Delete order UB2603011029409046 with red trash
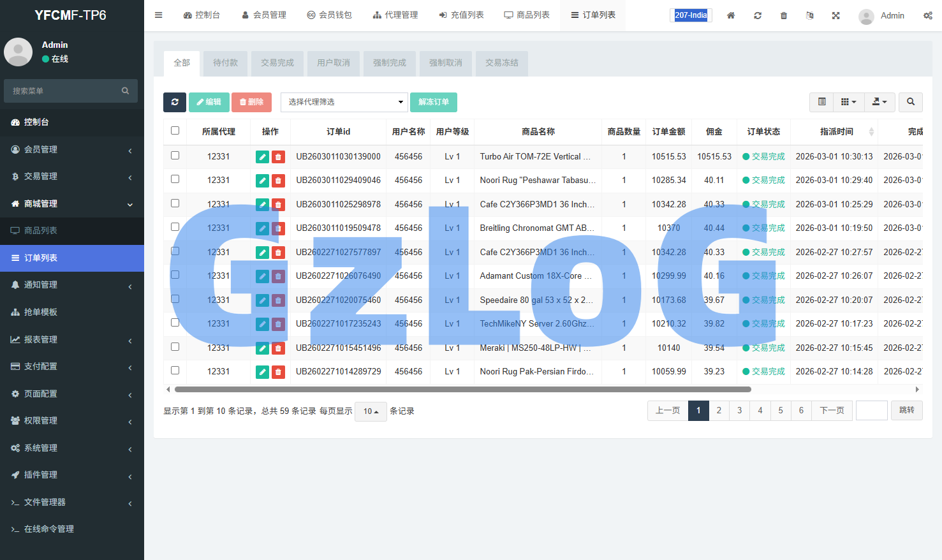This screenshot has width=942, height=560. tap(278, 181)
